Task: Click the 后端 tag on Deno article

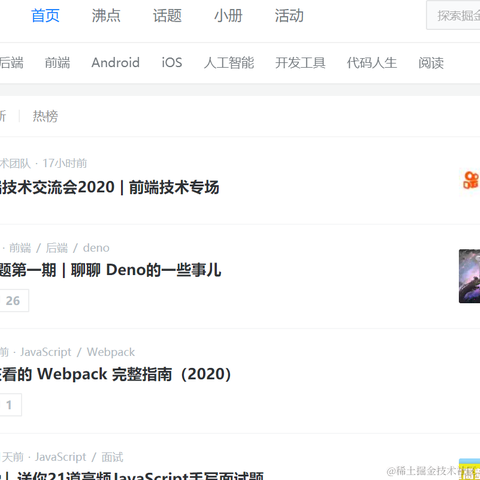Action: (x=57, y=248)
